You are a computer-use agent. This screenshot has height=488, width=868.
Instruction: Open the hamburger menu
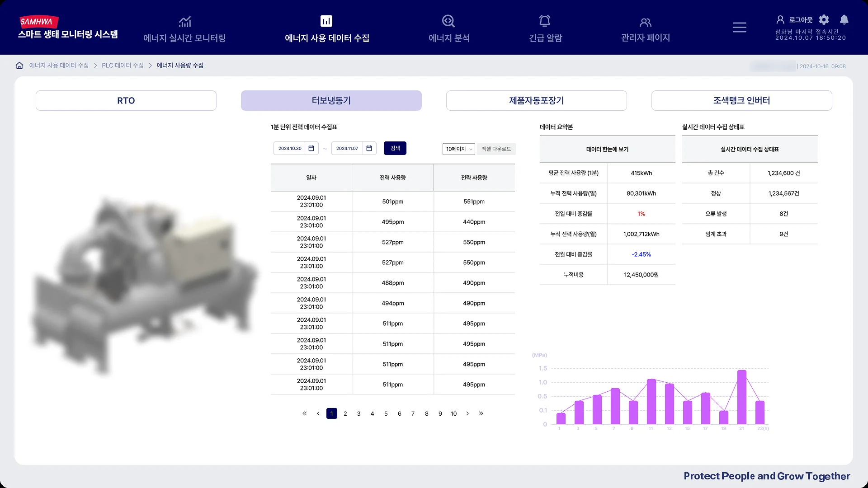pos(740,28)
